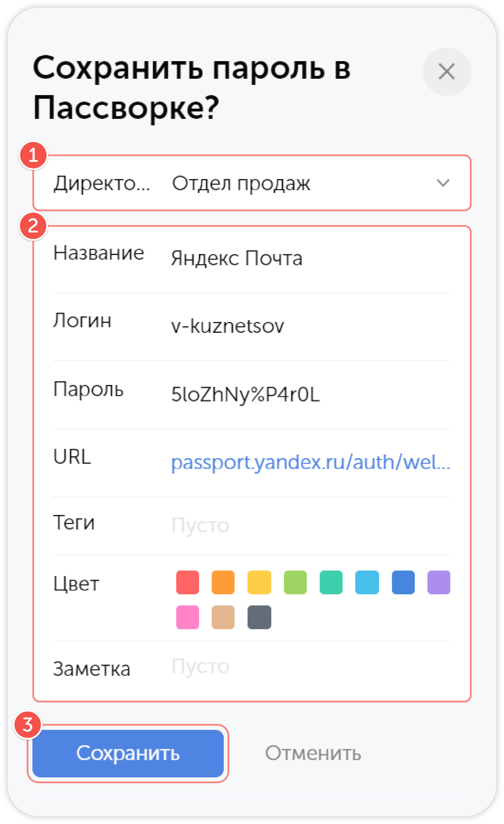
Task: Click the Сохранить button
Action: pos(128,753)
